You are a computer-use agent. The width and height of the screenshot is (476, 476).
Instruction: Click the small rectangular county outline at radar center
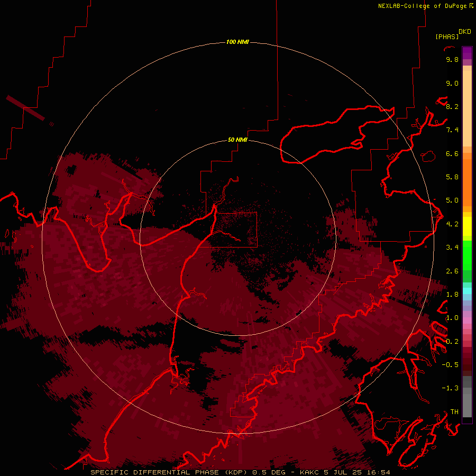(236, 230)
